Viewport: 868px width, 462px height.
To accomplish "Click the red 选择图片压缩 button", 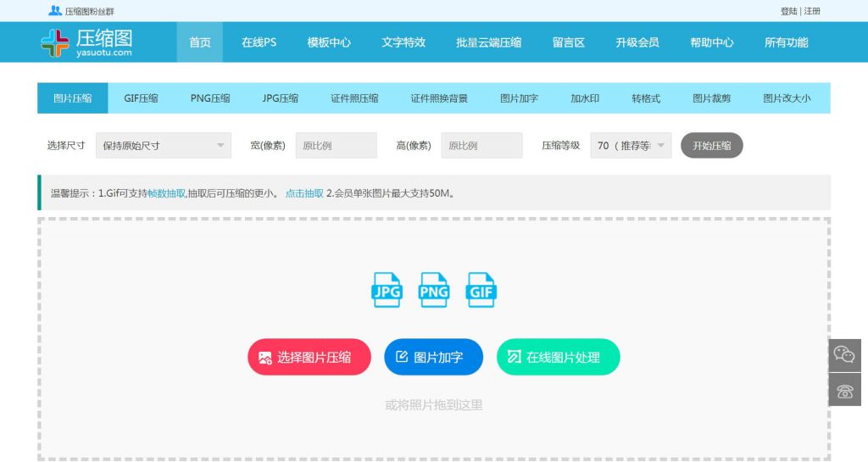I will 309,357.
